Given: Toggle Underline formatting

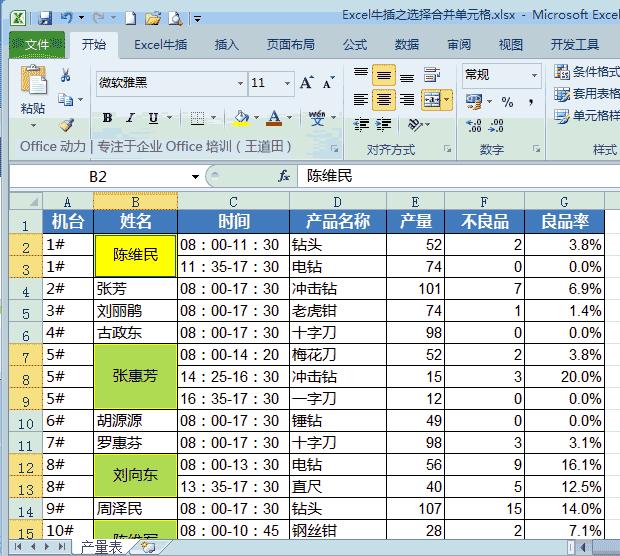Looking at the screenshot, I should [x=153, y=118].
